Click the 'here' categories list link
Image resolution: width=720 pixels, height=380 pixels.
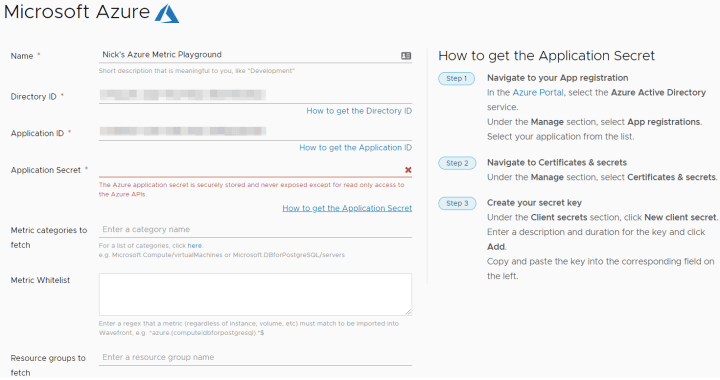(x=194, y=246)
